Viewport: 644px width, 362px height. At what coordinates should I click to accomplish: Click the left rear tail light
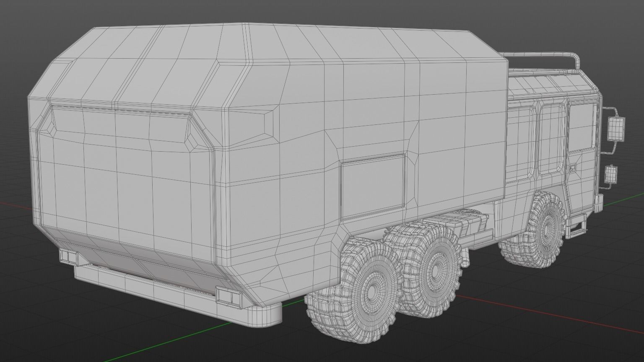[68, 256]
